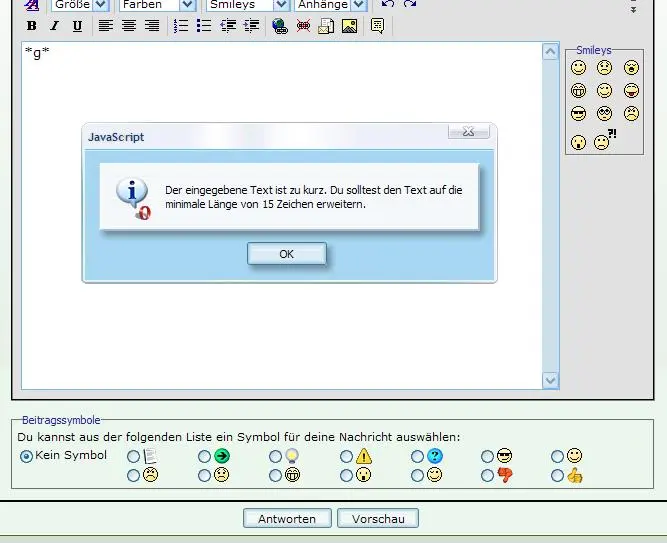
Task: Toggle italic text formatting
Action: [54, 26]
